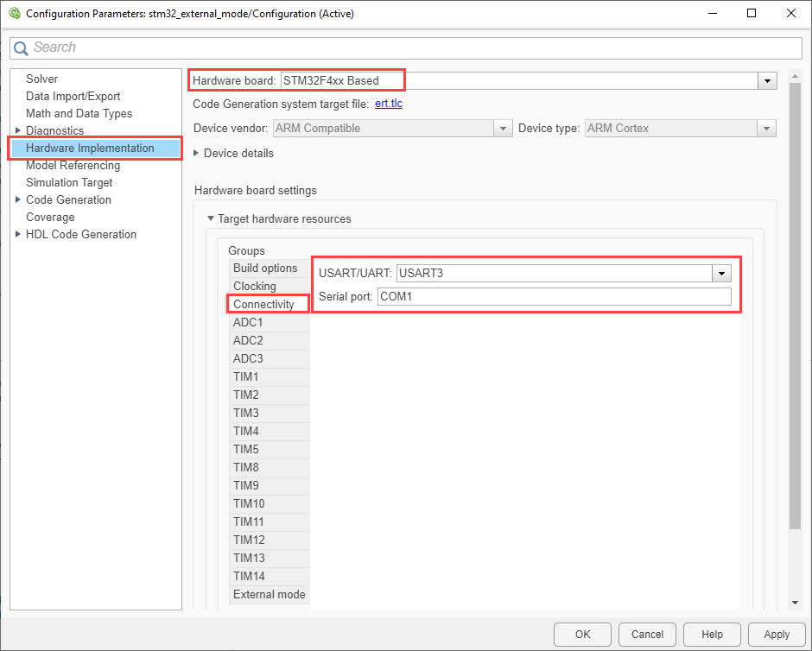Select External mode group

tap(269, 594)
